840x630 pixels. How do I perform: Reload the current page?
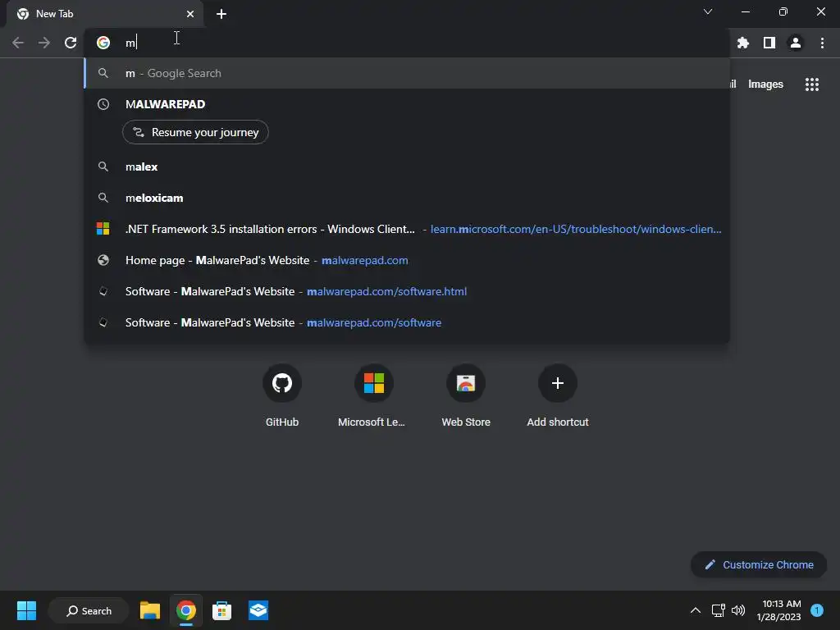71,43
